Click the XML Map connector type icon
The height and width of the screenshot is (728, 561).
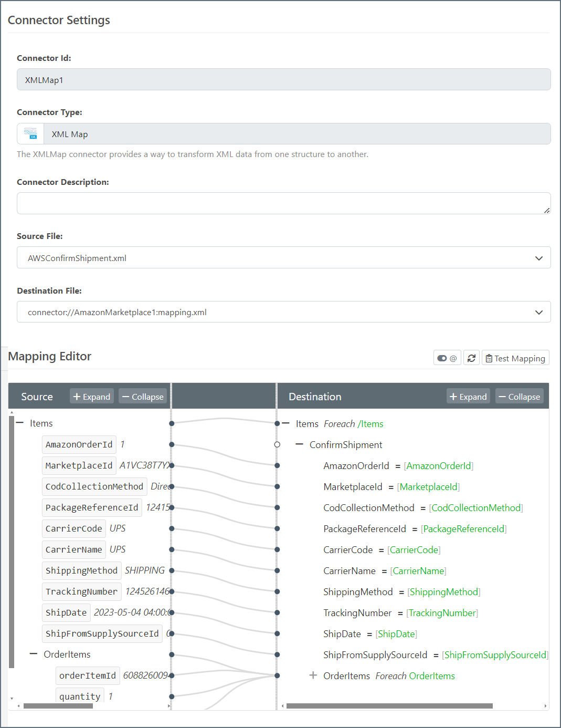(x=30, y=134)
